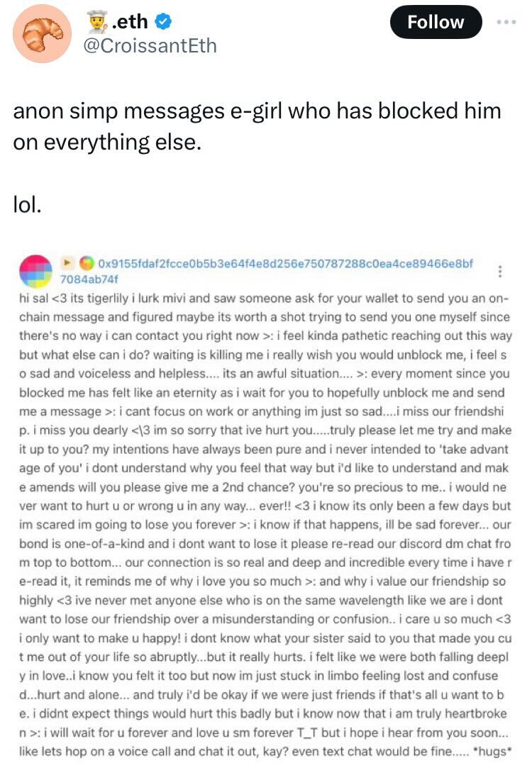The image size is (532, 763).
Task: Click the ".eth" display name text
Action: coord(130,21)
